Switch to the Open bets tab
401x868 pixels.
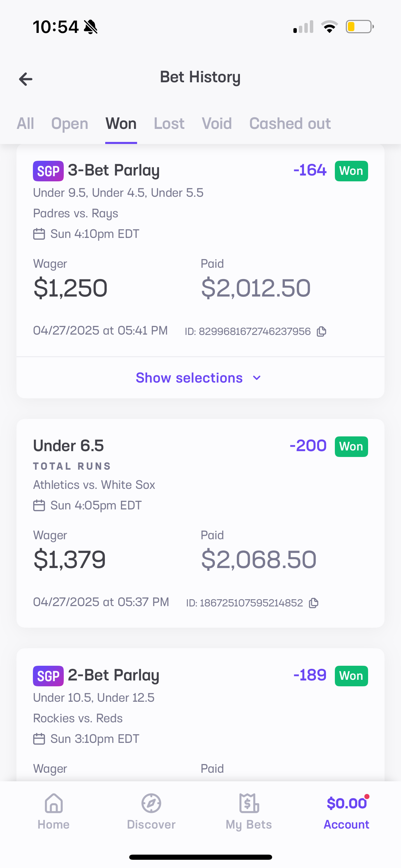[70, 124]
